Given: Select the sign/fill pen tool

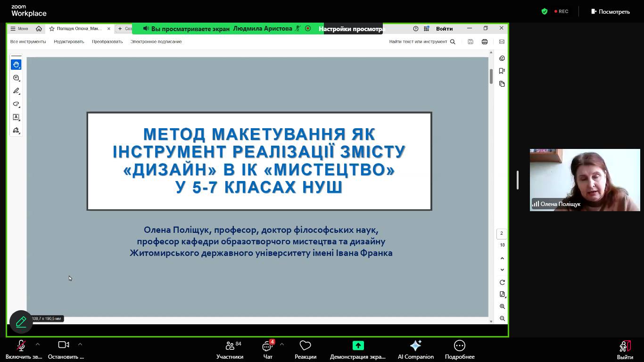Looking at the screenshot, I should point(16,130).
